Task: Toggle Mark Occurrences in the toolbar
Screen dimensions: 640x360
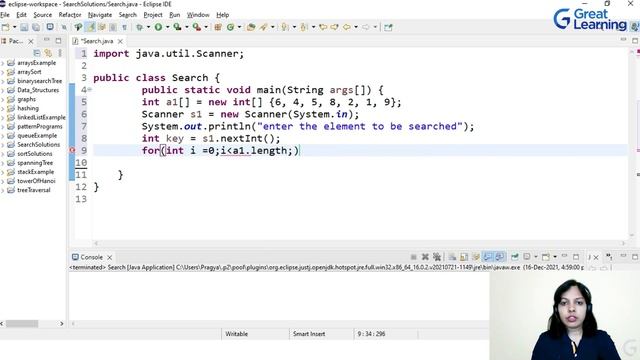Action: click(90, 27)
